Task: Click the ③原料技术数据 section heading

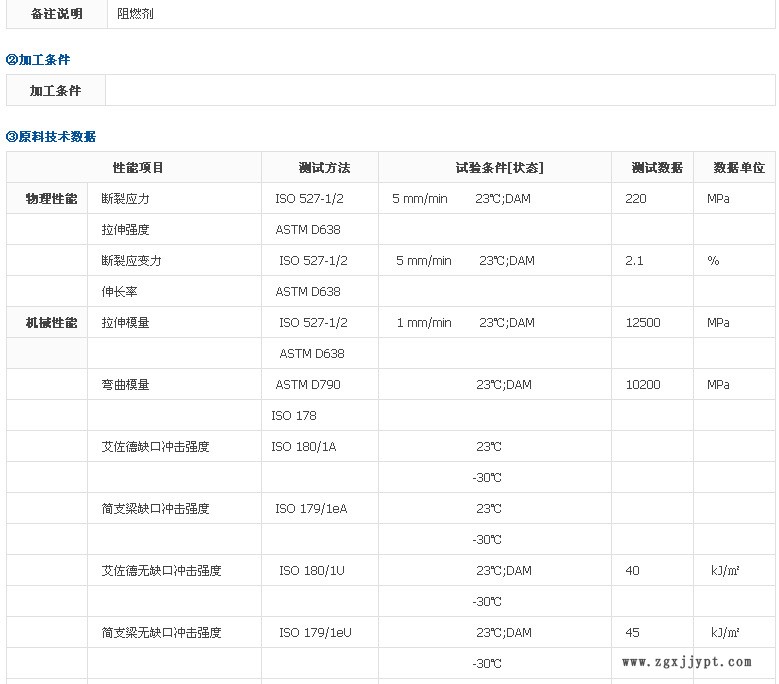Action: tap(51, 136)
